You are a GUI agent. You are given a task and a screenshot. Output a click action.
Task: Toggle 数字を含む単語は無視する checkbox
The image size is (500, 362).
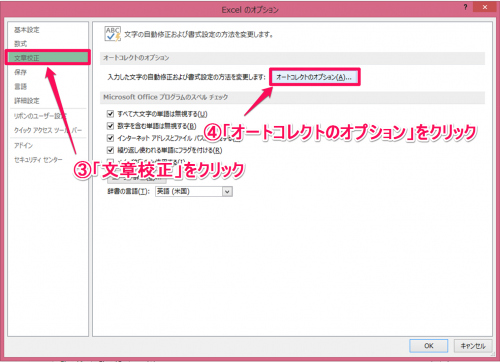[110, 126]
